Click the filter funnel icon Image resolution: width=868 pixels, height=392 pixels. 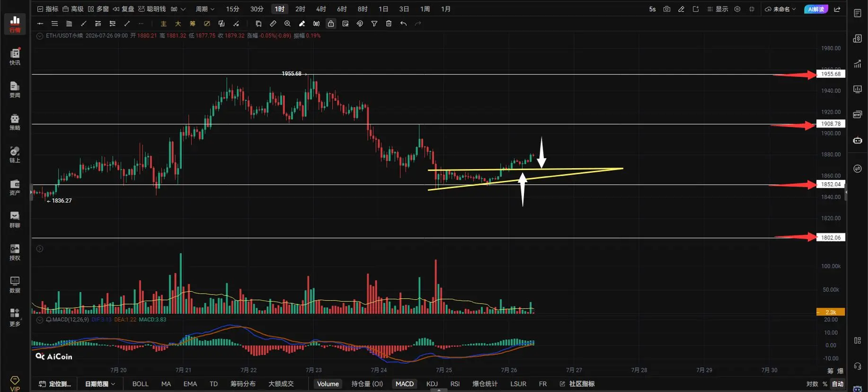pos(374,24)
